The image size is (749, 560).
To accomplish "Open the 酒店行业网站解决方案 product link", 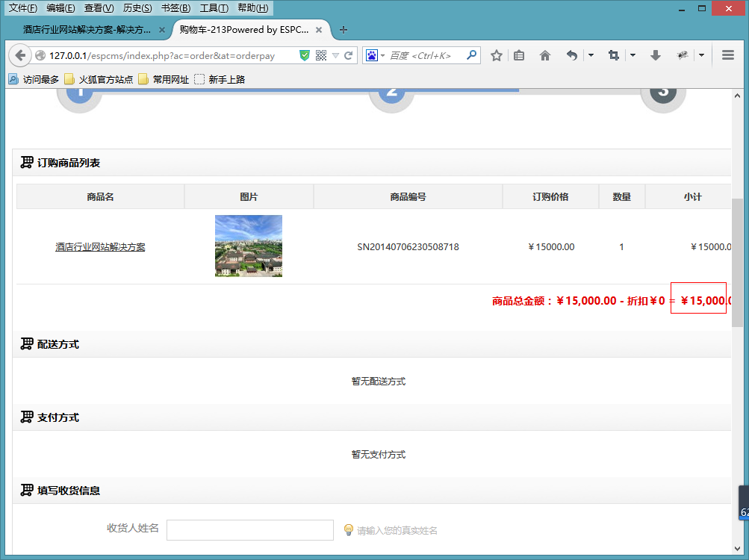I will [x=100, y=247].
